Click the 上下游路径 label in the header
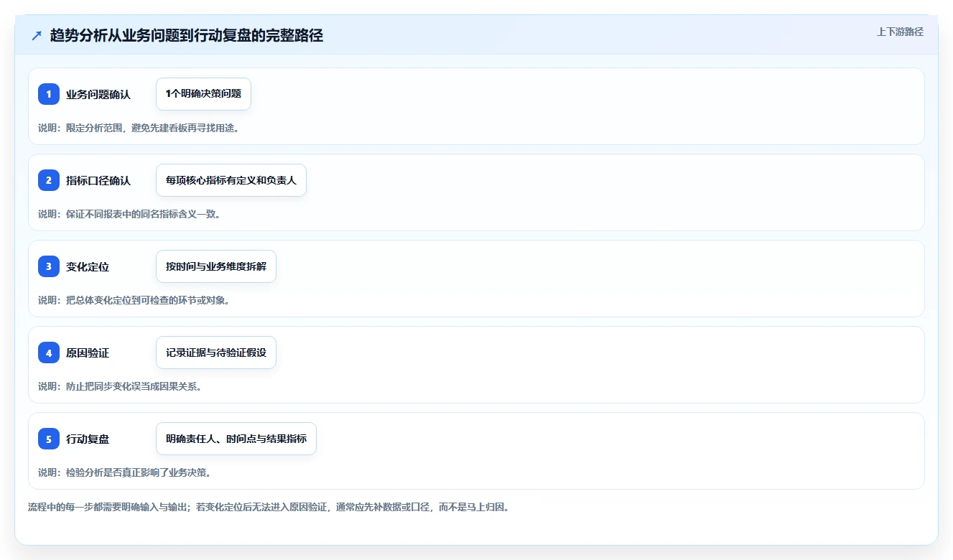The image size is (953, 560). pos(900,32)
